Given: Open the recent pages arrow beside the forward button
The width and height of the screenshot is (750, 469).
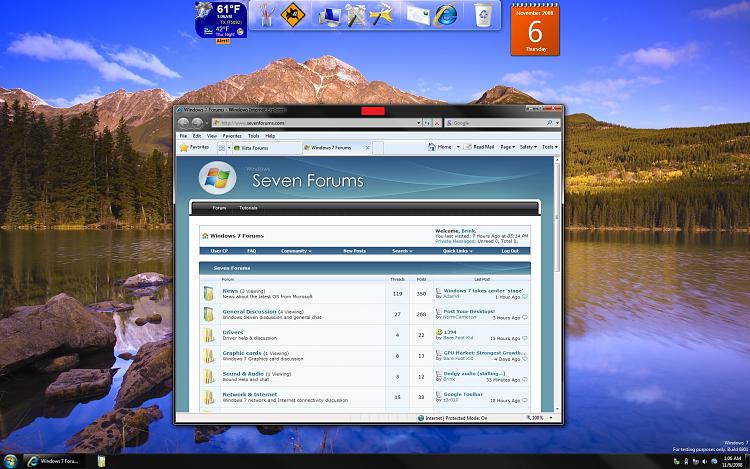Looking at the screenshot, I should [x=207, y=123].
